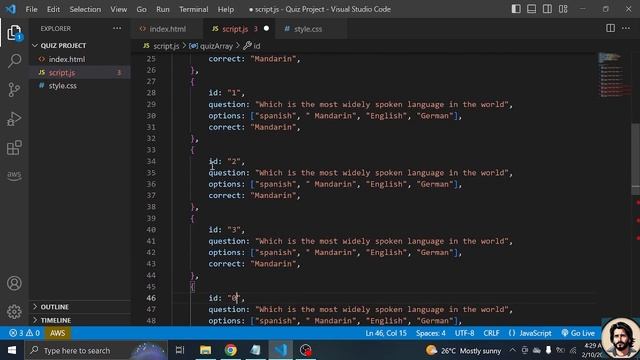640x360 pixels.
Task: Click the code minimap
Action: pos(614,76)
